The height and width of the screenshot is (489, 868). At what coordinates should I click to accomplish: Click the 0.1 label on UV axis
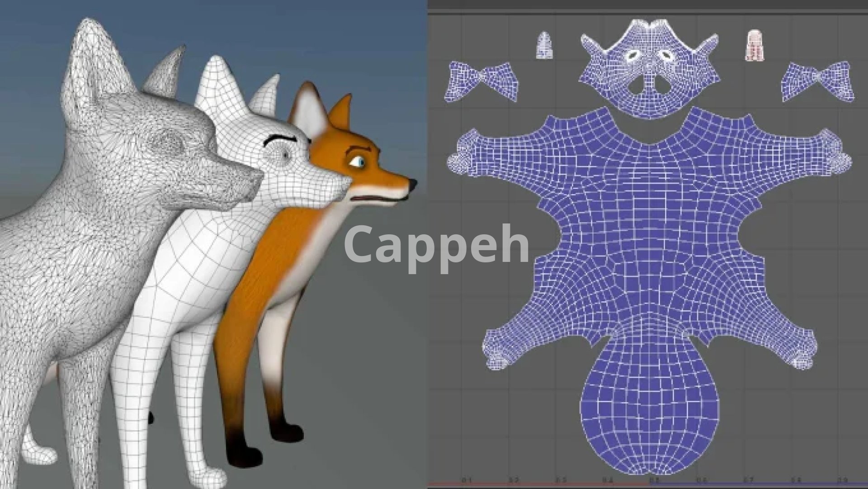[467, 480]
